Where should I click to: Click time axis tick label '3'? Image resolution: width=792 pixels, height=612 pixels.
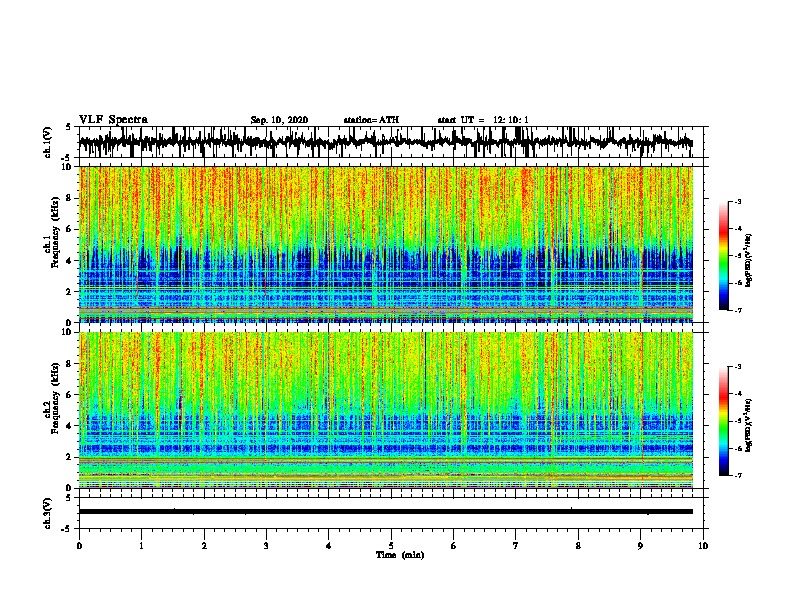click(x=266, y=545)
